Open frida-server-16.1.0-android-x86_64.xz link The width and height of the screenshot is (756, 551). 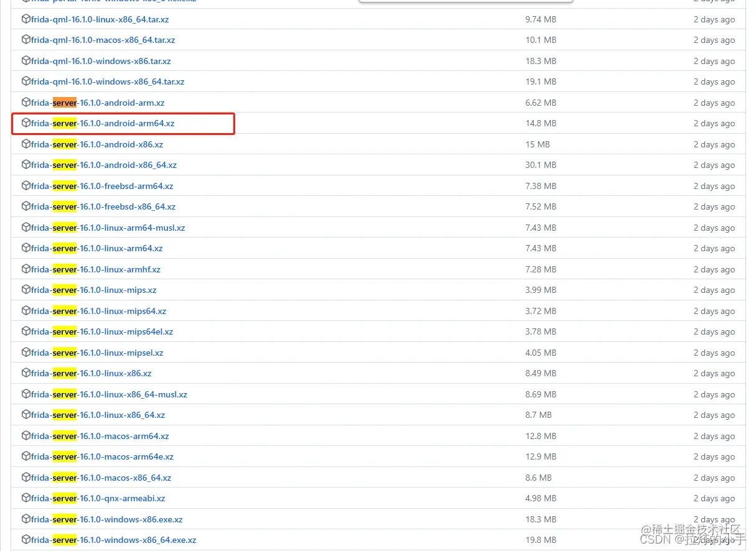[x=104, y=165]
